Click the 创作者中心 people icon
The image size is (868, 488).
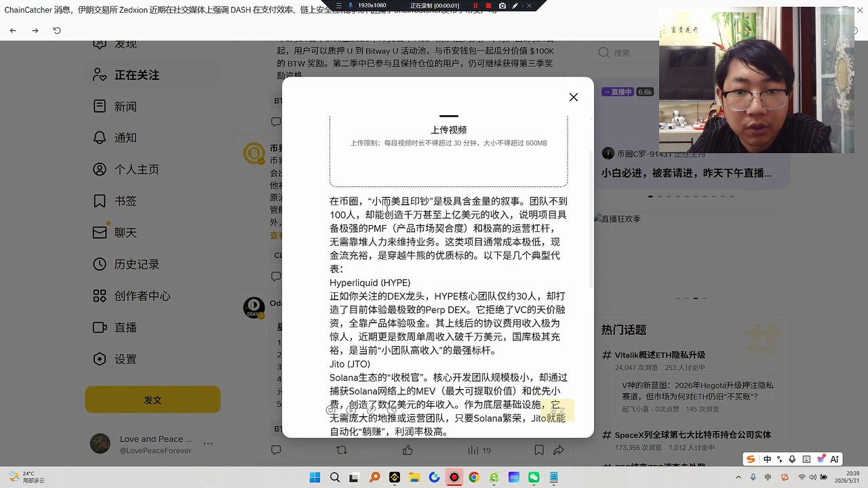click(100, 296)
